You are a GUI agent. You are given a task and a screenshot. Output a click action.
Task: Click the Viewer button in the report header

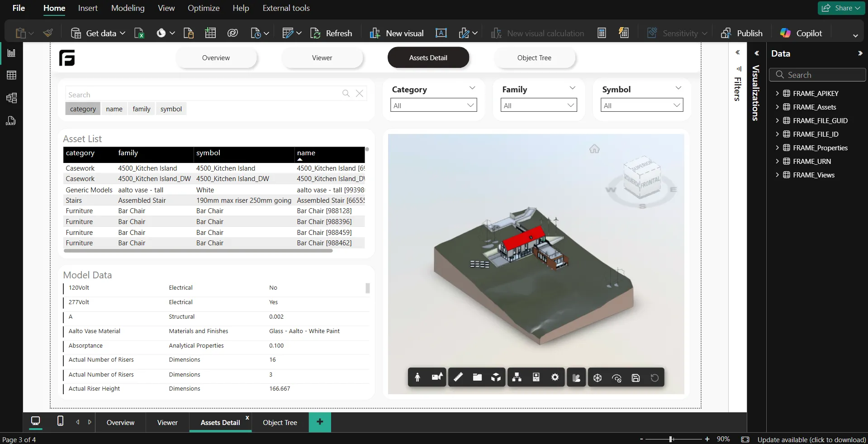point(322,58)
